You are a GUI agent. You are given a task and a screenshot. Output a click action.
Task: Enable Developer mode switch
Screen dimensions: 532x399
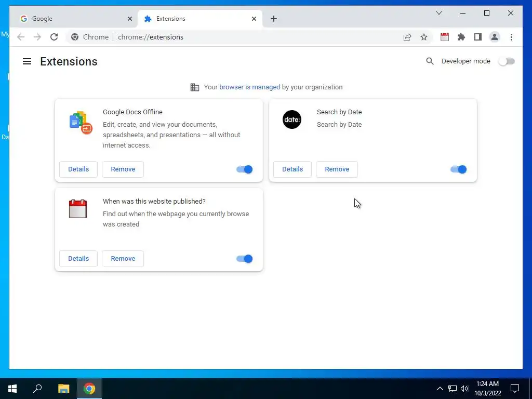(x=507, y=61)
